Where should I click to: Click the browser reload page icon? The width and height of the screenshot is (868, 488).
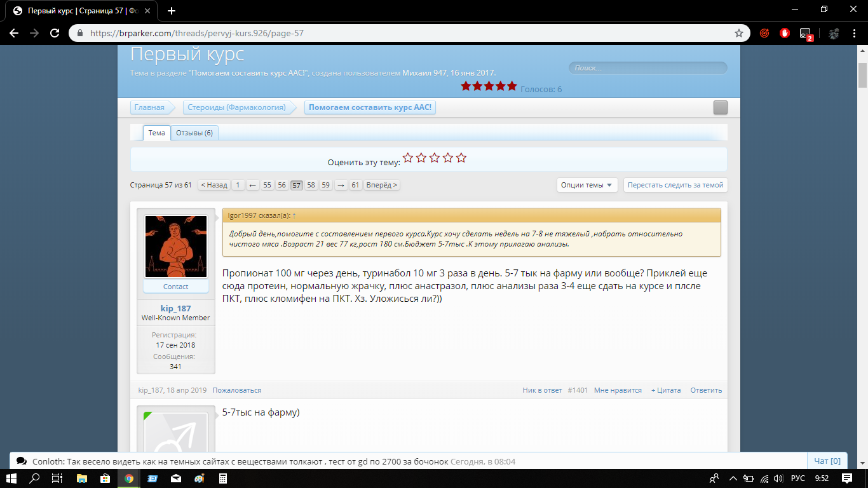point(55,33)
